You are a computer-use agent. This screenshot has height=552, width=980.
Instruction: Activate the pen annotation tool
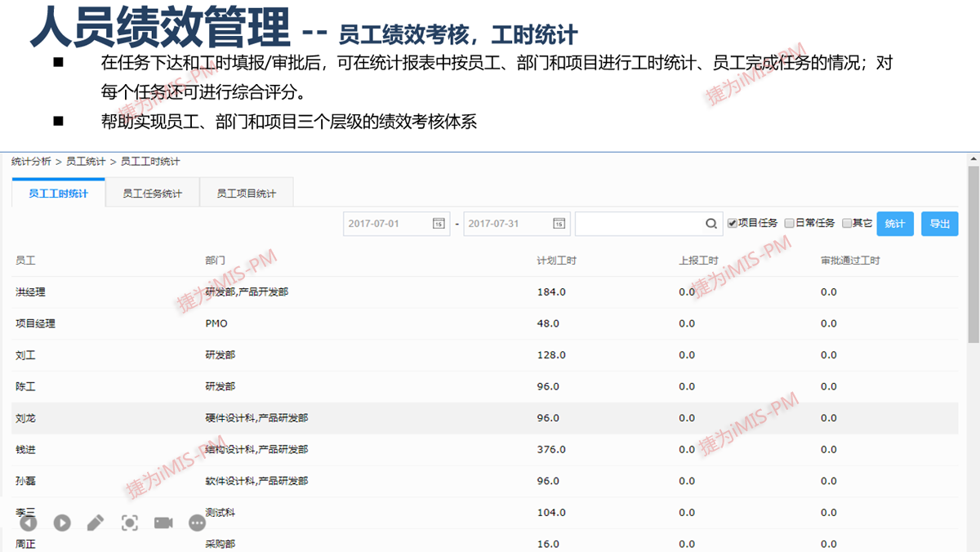point(96,523)
